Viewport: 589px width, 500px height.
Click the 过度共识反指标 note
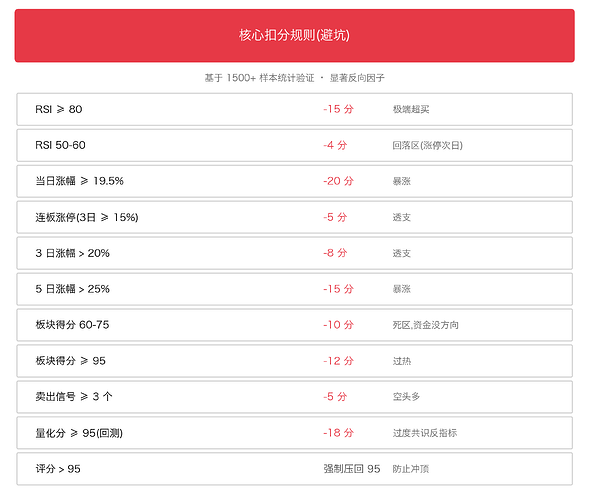pyautogui.click(x=425, y=433)
